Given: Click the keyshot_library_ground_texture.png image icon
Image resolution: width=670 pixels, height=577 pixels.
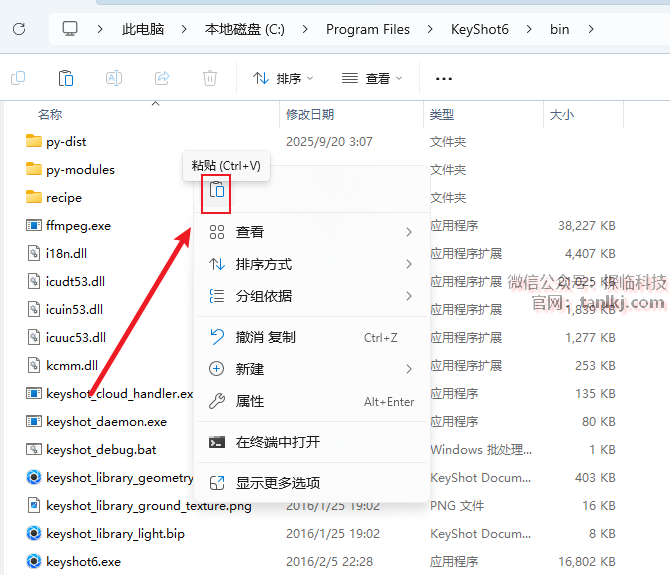Looking at the screenshot, I should [34, 505].
